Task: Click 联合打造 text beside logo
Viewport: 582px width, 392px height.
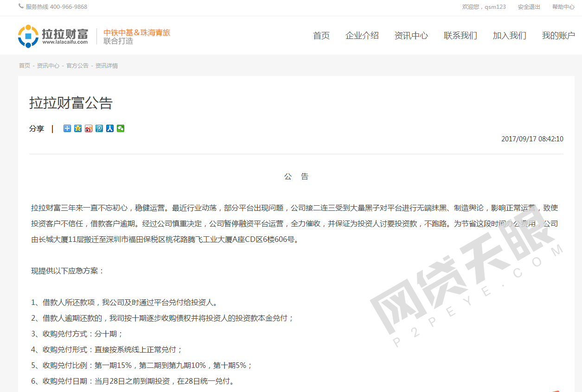Action: [118, 41]
